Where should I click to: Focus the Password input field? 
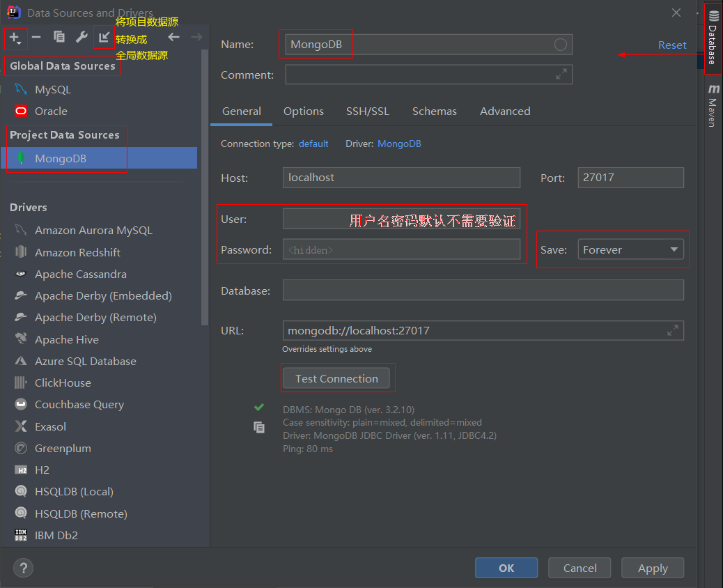point(402,249)
